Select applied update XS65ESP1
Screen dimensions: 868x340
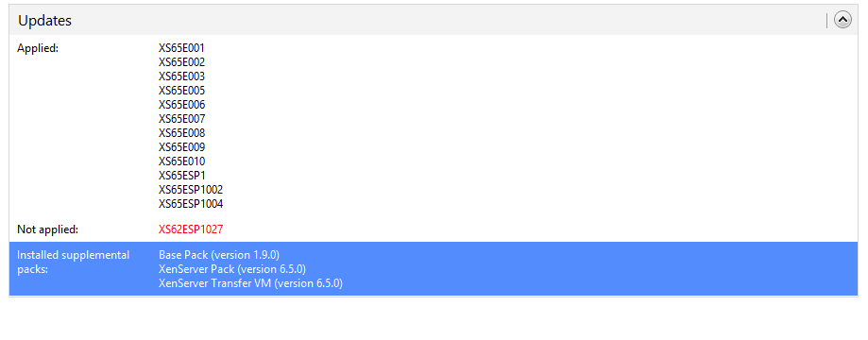point(182,176)
